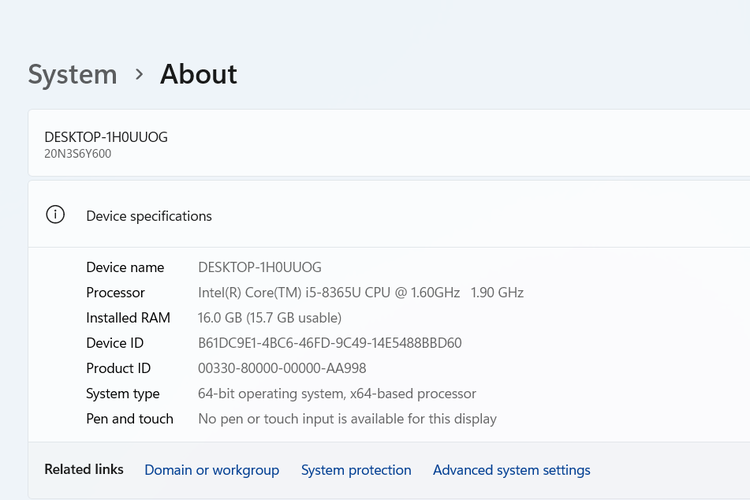
Task: Click the Product ID value 00330-80000-00000-AA998
Action: pos(282,368)
